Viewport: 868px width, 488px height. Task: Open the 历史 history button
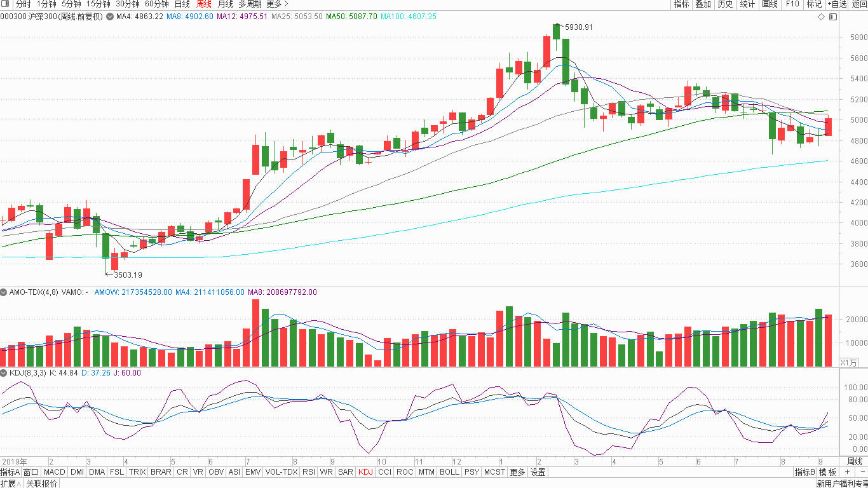coord(725,4)
